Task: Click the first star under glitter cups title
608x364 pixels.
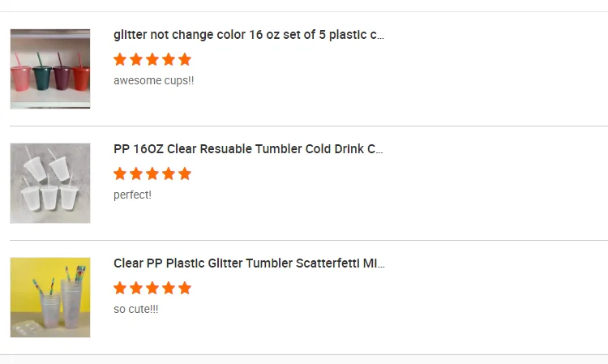Action: 120,59
